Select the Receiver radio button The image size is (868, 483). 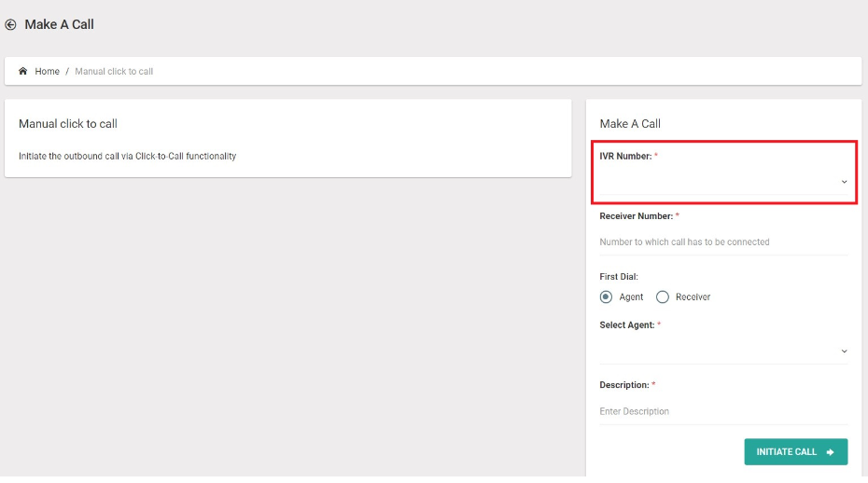[662, 297]
